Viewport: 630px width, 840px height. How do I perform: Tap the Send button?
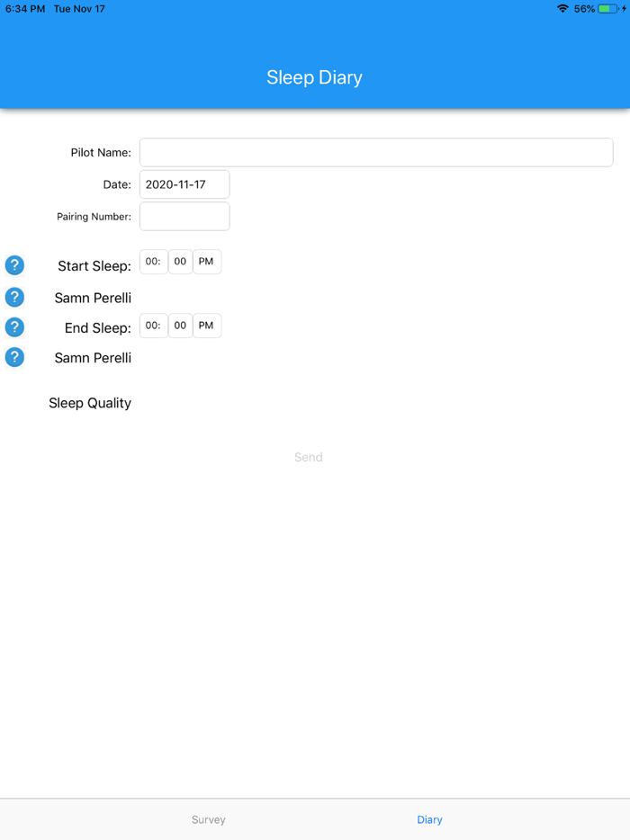(309, 457)
